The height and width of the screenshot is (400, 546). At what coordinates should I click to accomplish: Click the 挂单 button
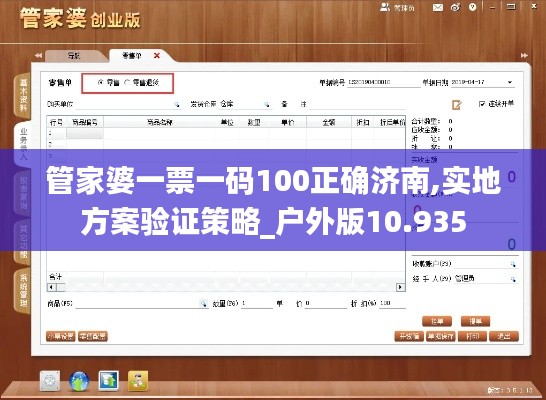click(437, 321)
